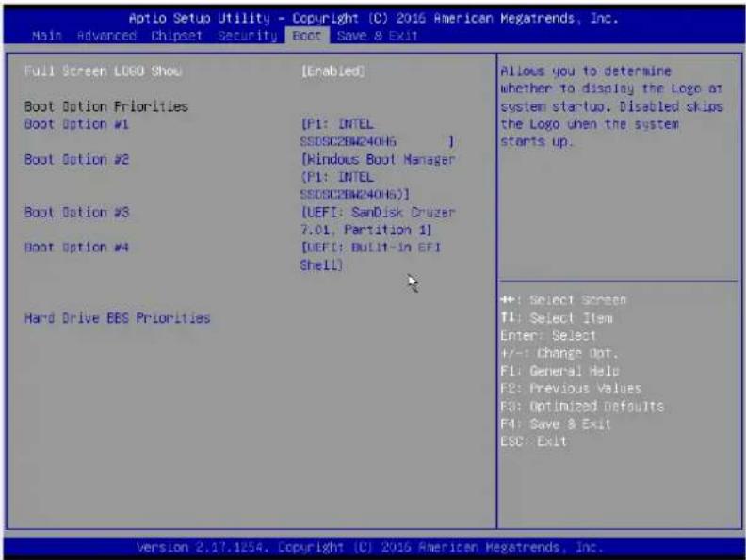Viewport: 746px width, 560px height.
Task: Open the Save & Exit tab
Action: pos(378,36)
